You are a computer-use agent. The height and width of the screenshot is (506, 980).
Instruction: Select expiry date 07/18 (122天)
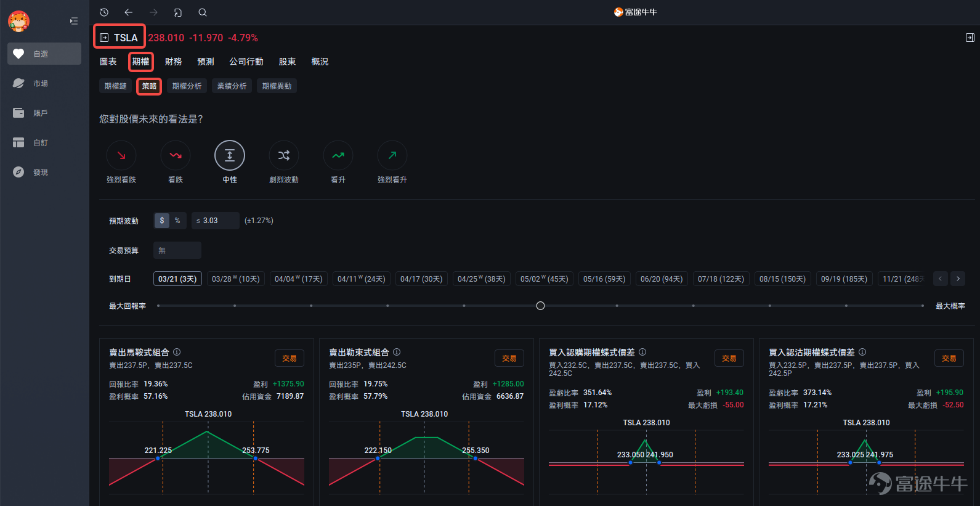click(721, 279)
